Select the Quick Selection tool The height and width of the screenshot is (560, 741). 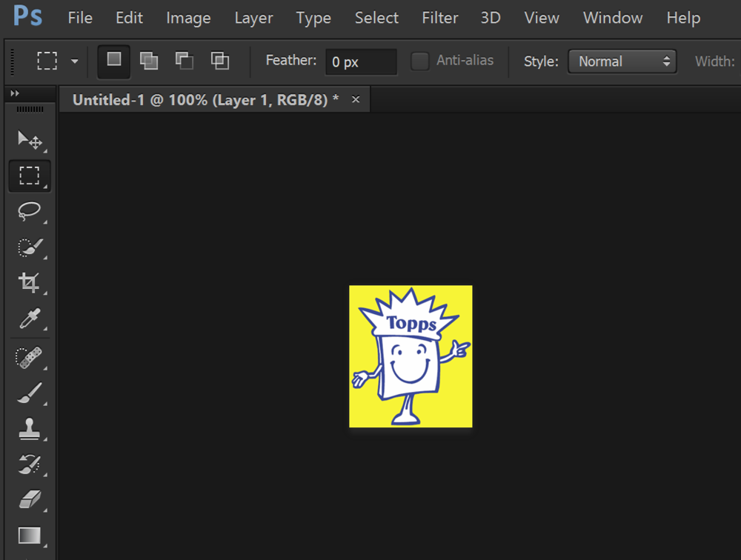click(30, 247)
